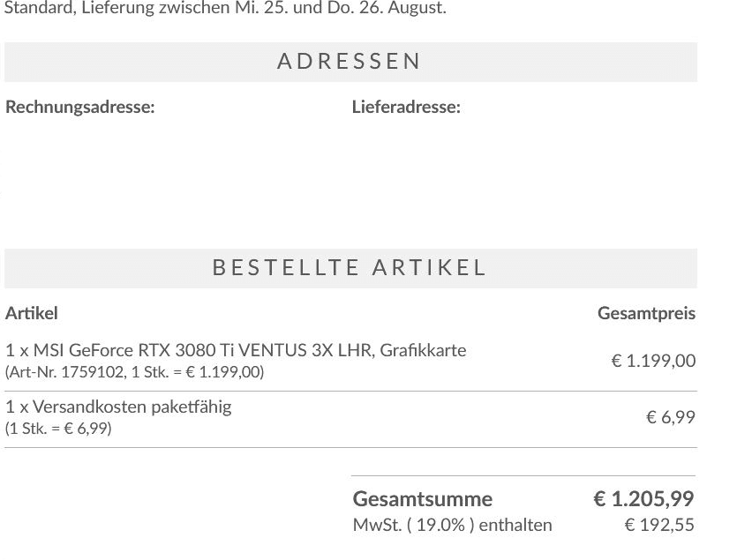Open the MSI GeForce RTX 3080 Ti item
The width and height of the screenshot is (737, 560).
click(236, 350)
